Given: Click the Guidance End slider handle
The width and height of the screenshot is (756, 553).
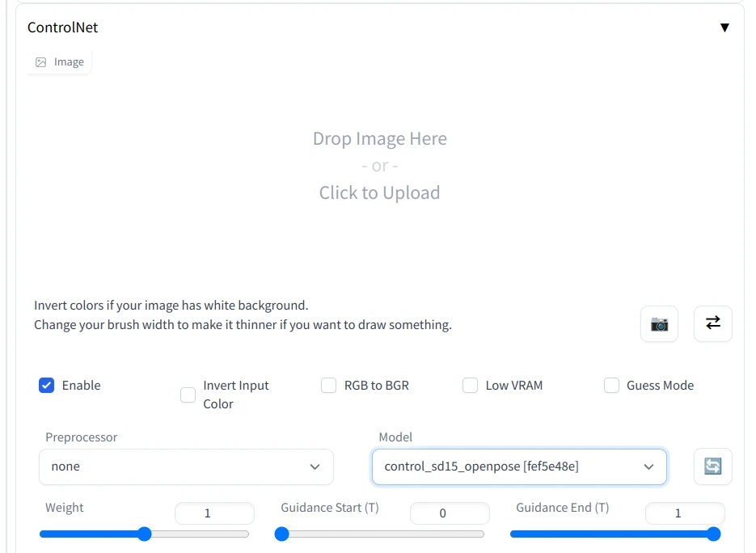Looking at the screenshot, I should 713,534.
